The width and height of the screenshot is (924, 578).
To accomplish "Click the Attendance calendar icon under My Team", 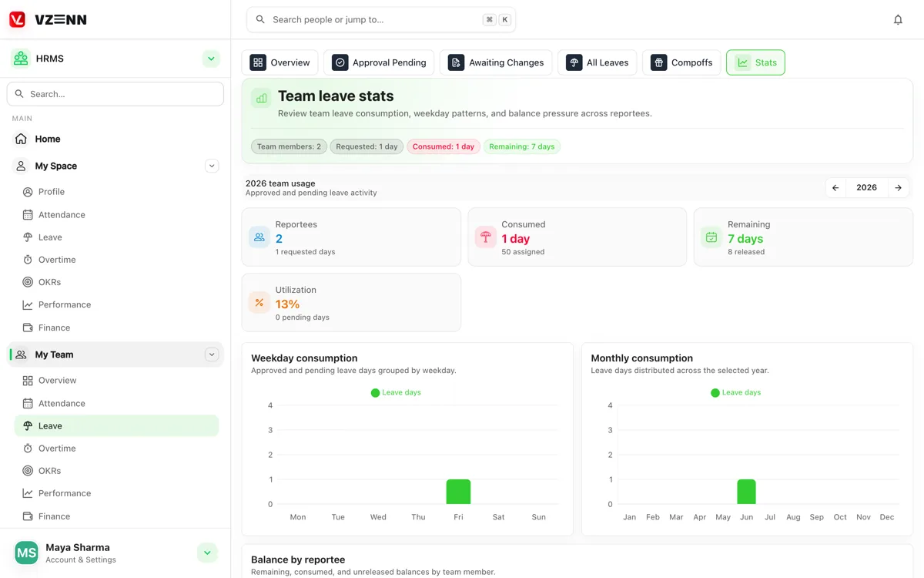I will [x=28, y=403].
